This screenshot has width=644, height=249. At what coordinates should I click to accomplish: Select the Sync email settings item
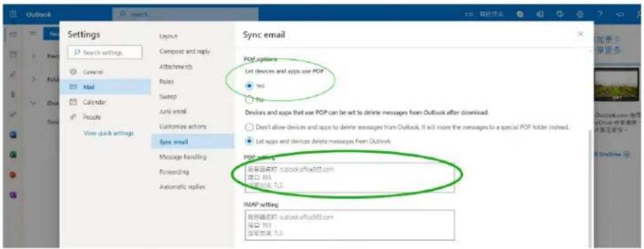tap(192, 141)
